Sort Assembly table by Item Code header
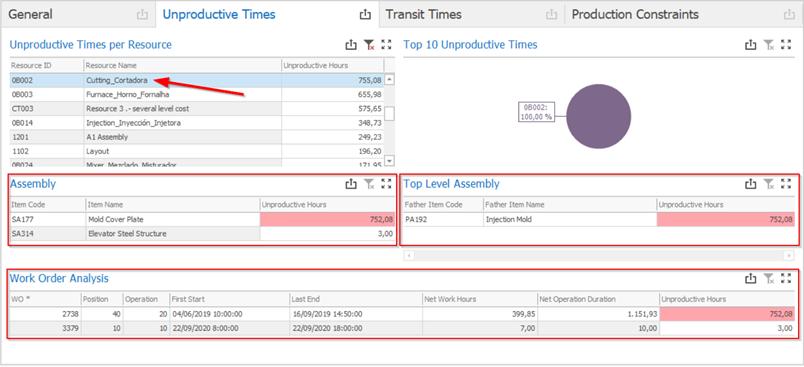 tap(48, 205)
